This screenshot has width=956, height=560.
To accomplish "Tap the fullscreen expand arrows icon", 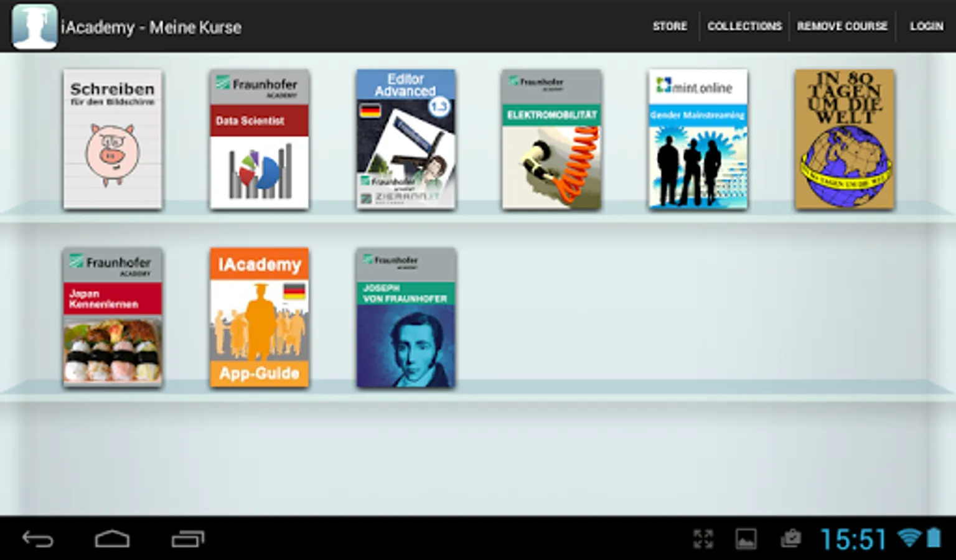I will point(703,539).
